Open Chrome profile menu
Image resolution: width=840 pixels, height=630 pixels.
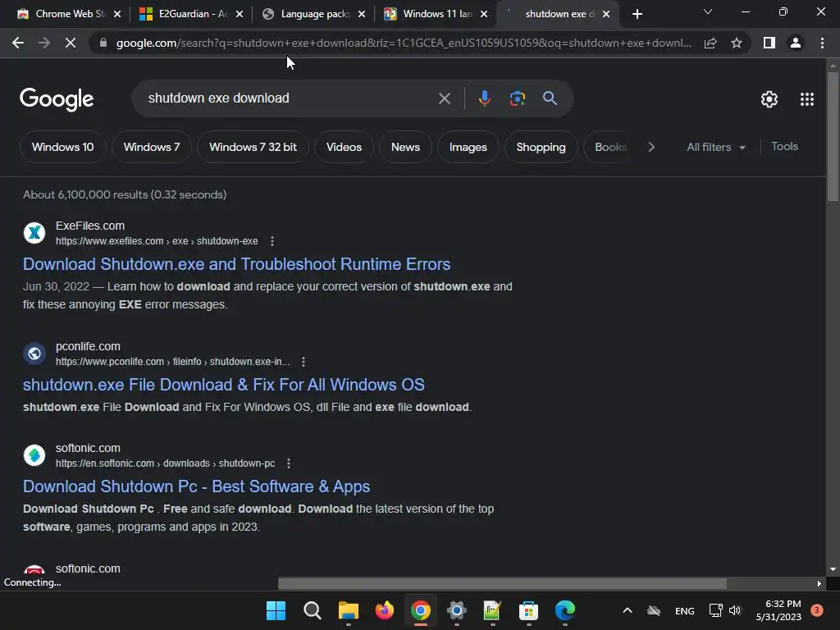coord(796,43)
